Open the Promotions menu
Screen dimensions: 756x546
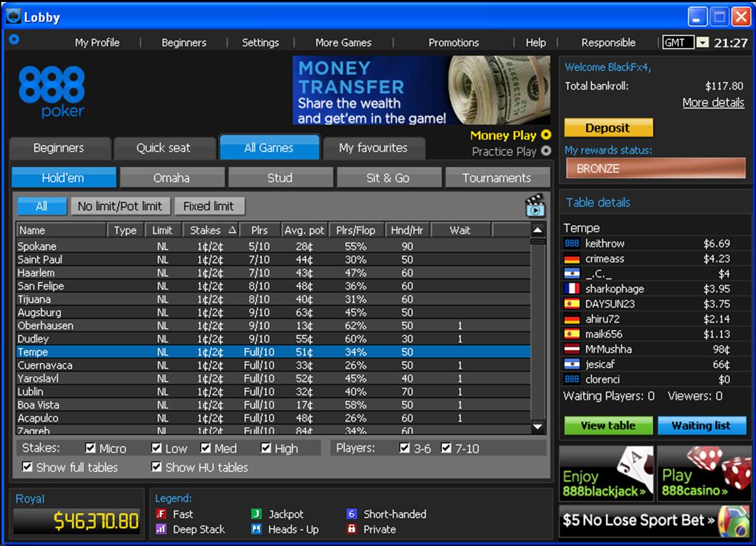click(453, 43)
